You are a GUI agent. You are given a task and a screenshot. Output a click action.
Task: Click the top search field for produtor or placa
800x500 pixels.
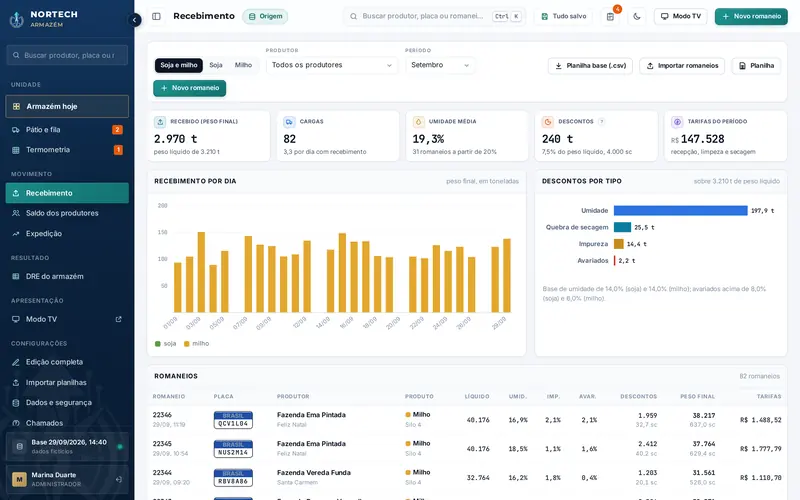[x=435, y=16]
